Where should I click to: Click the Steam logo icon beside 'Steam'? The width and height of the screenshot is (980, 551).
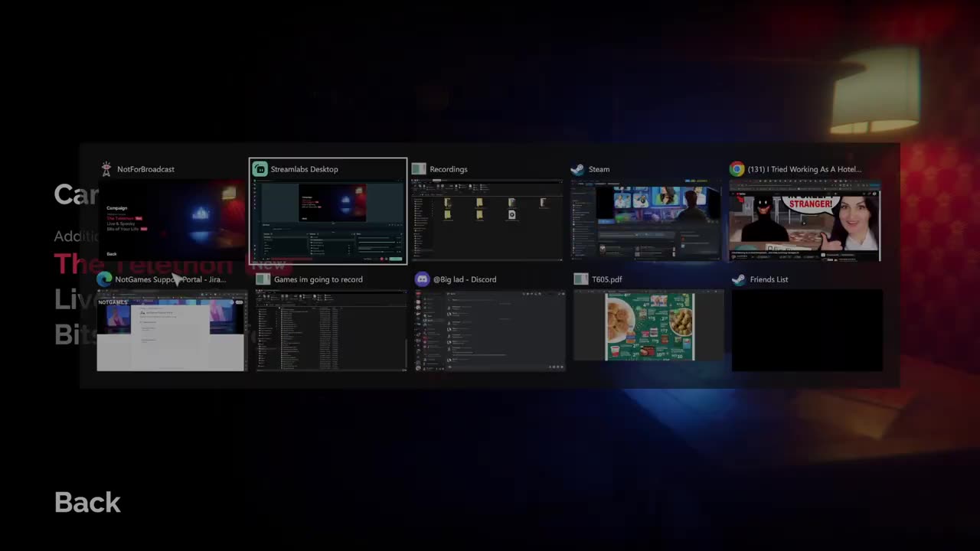pyautogui.click(x=577, y=169)
